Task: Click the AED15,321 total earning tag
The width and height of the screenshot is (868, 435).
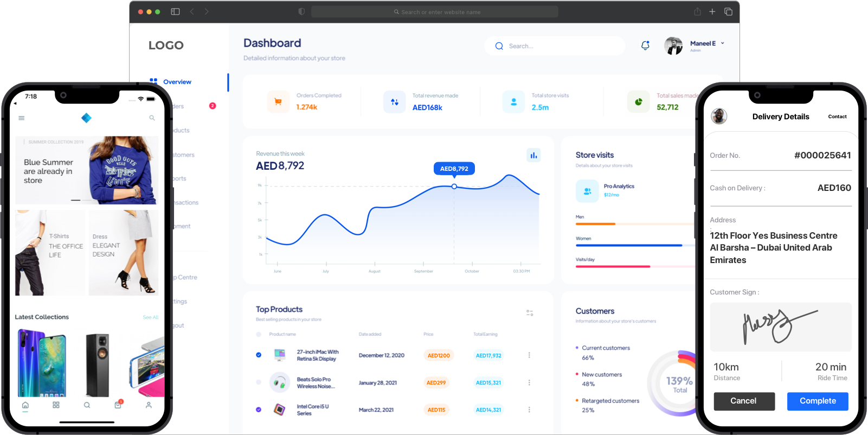Action: coord(488,383)
